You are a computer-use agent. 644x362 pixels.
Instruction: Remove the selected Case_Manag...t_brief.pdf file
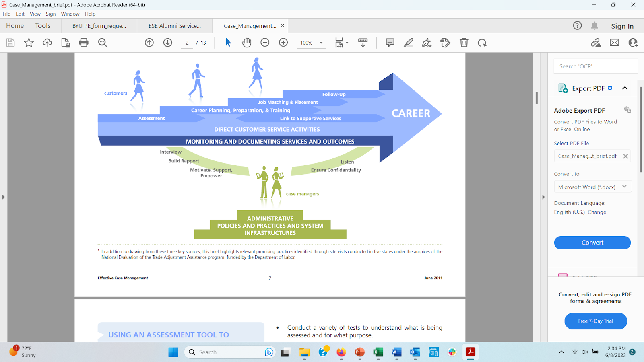[x=625, y=156]
